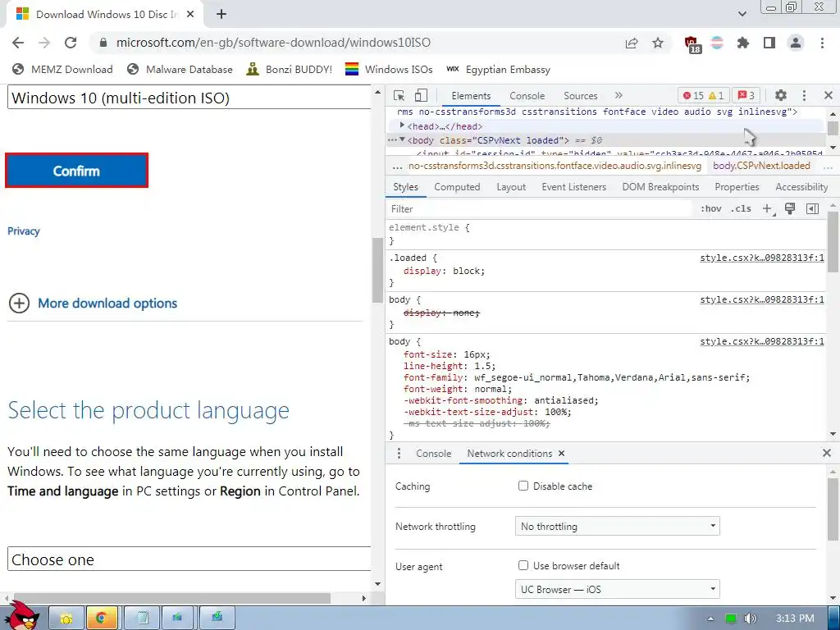Activate the DevTools inspect element tool

pyautogui.click(x=399, y=96)
